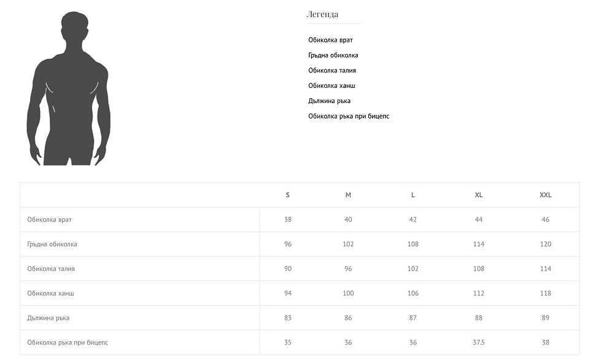The height and width of the screenshot is (364, 607).
Task: Click the XL size column header
Action: (x=479, y=195)
